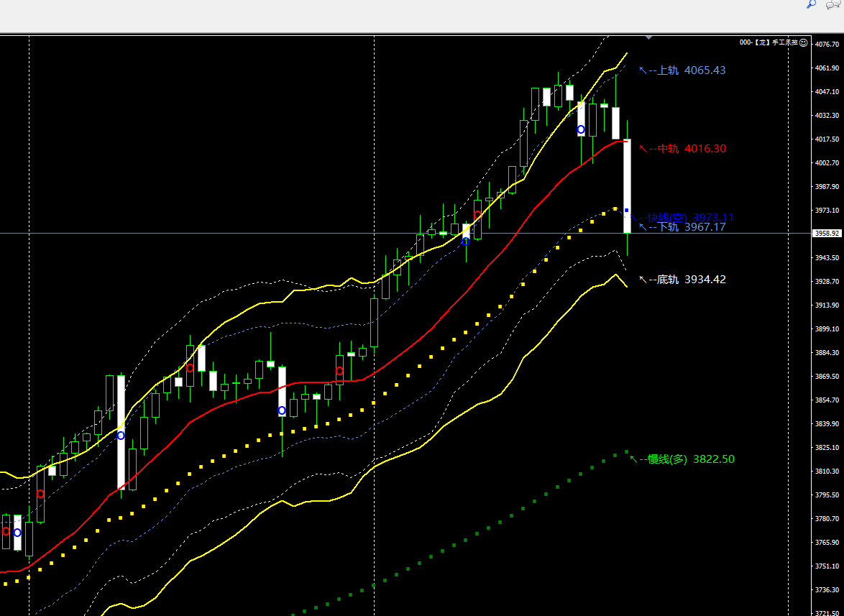
Task: Click the blue arrow beside 上轨 label
Action: (643, 70)
